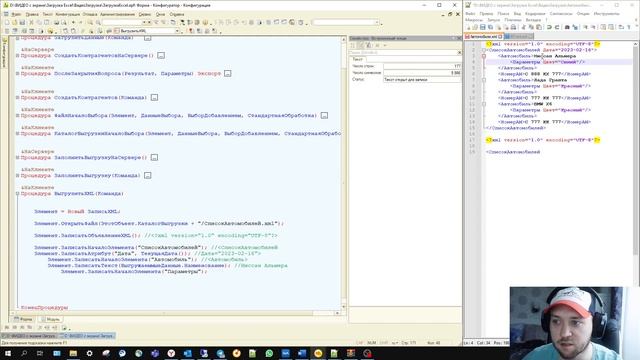Viewport: 640px width, 360px height.
Task: Collapse the Автомобиль Ниссан Альмера XML node
Action: click(484, 56)
